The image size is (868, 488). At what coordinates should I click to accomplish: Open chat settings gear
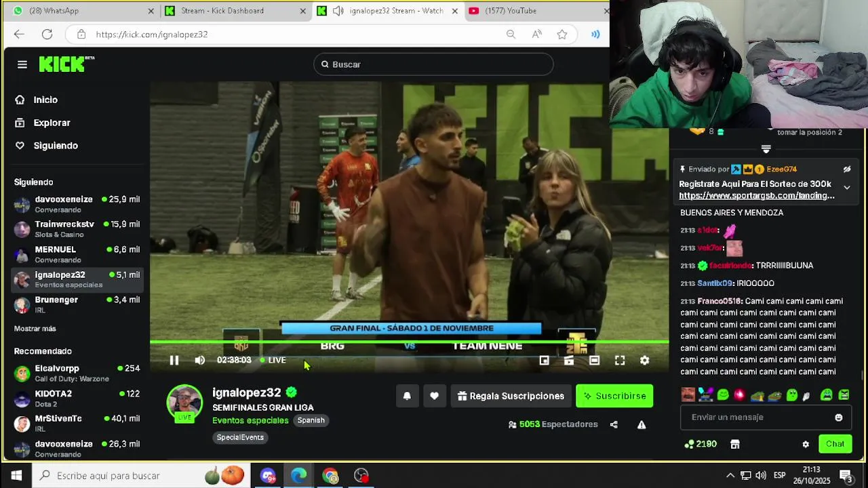tap(806, 445)
